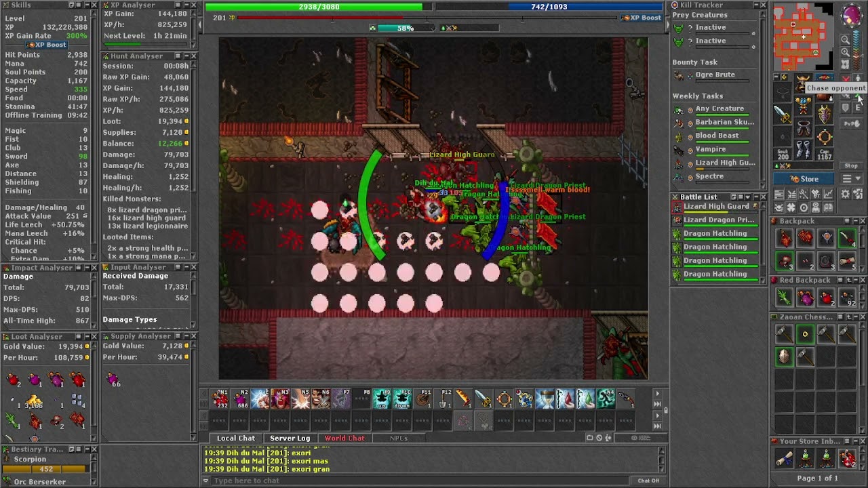Click the boomerang action bar item
The width and height of the screenshot is (868, 488).
pyautogui.click(x=626, y=399)
